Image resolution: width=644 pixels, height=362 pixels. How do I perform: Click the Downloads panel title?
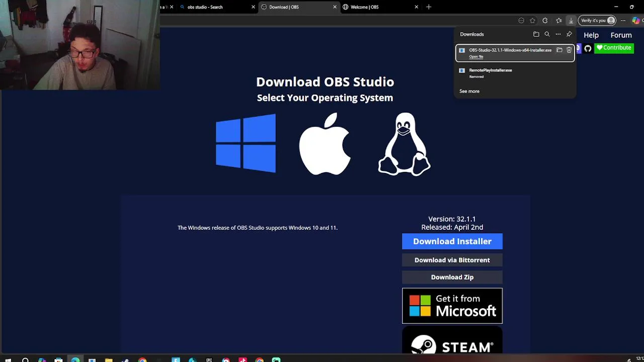(472, 34)
